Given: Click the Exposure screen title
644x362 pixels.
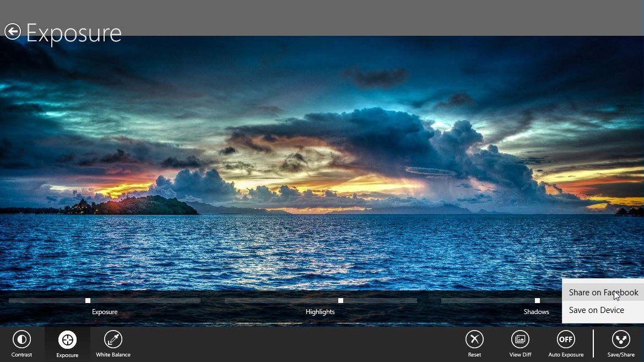Looking at the screenshot, I should 75,33.
